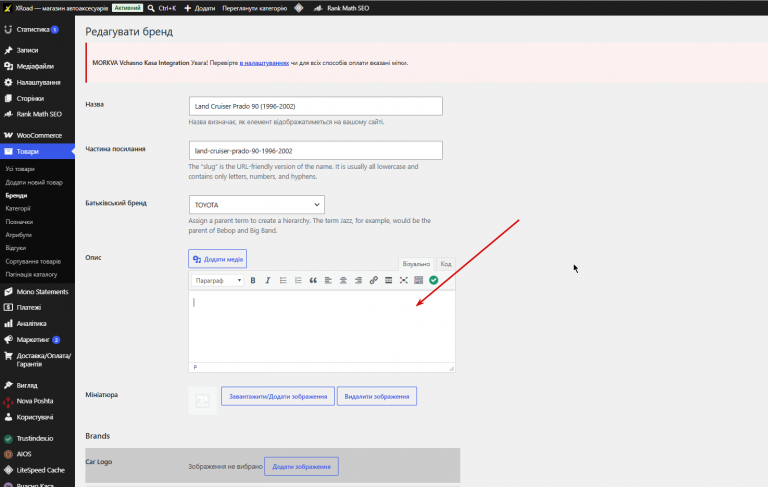Viewport: 768px width, 487px height.
Task: Click the Додати медіа button
Action: (217, 259)
